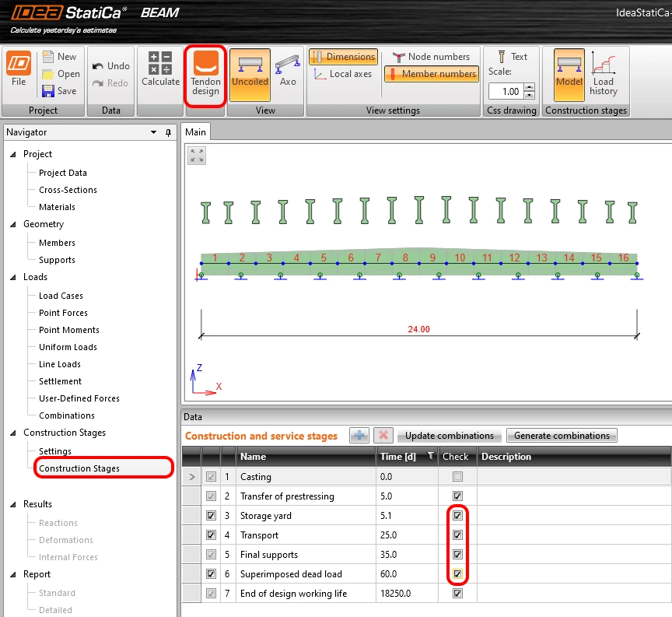
Task: Pin the Navigator panel
Action: point(169,132)
